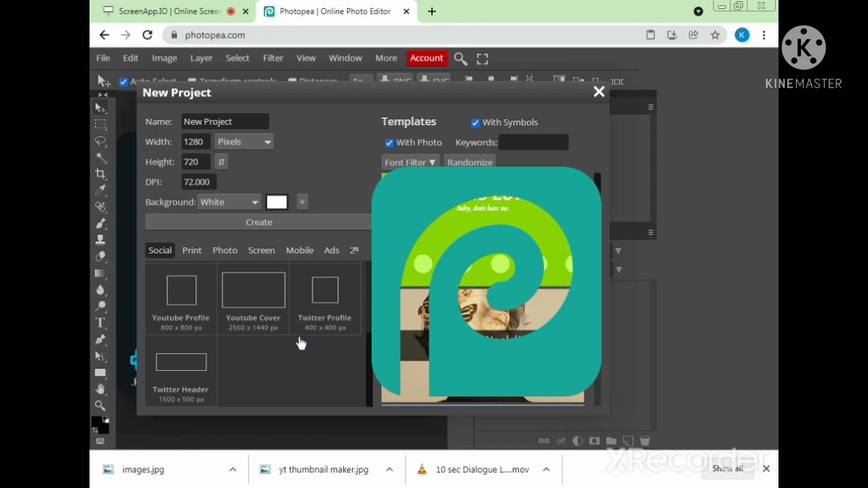Image resolution: width=868 pixels, height=488 pixels.
Task: Select the Lasso tool
Action: point(100,141)
